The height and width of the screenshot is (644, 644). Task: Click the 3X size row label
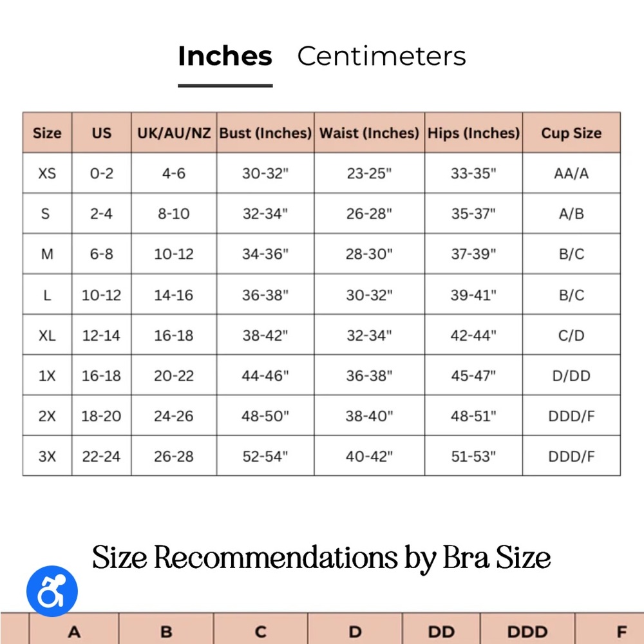click(x=47, y=457)
